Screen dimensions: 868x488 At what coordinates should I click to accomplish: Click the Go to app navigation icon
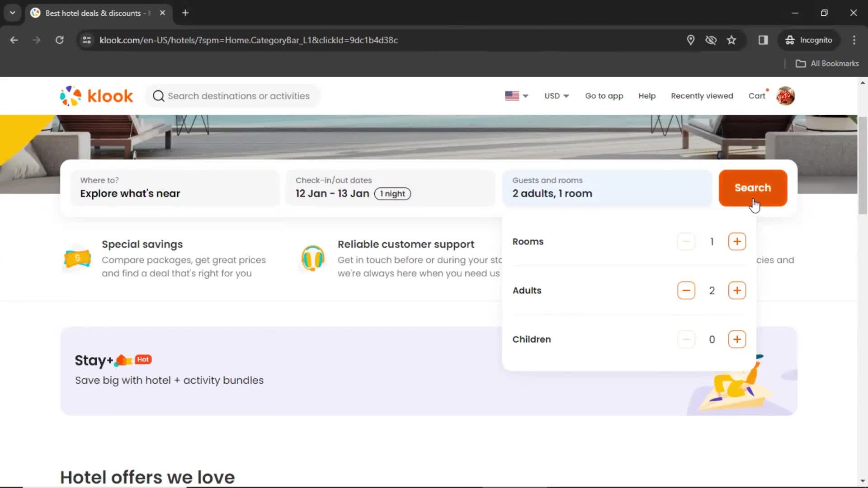pyautogui.click(x=604, y=95)
